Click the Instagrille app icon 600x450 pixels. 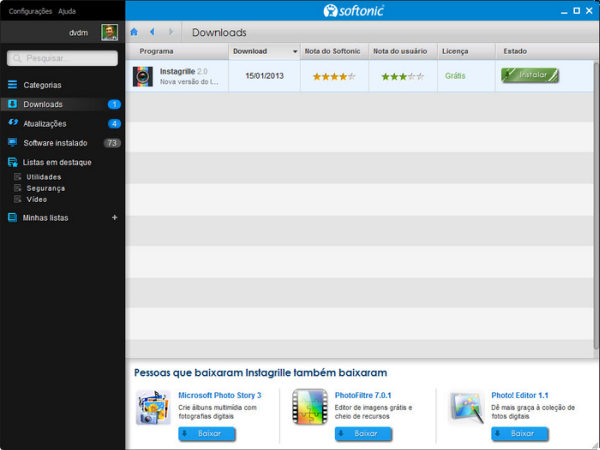pos(143,75)
